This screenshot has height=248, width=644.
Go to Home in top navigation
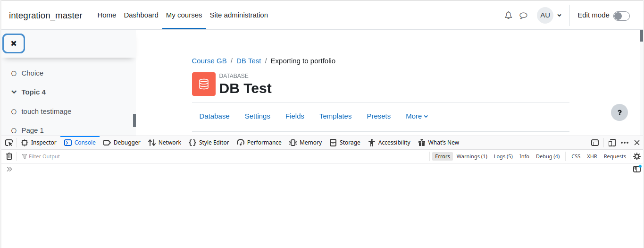point(107,15)
